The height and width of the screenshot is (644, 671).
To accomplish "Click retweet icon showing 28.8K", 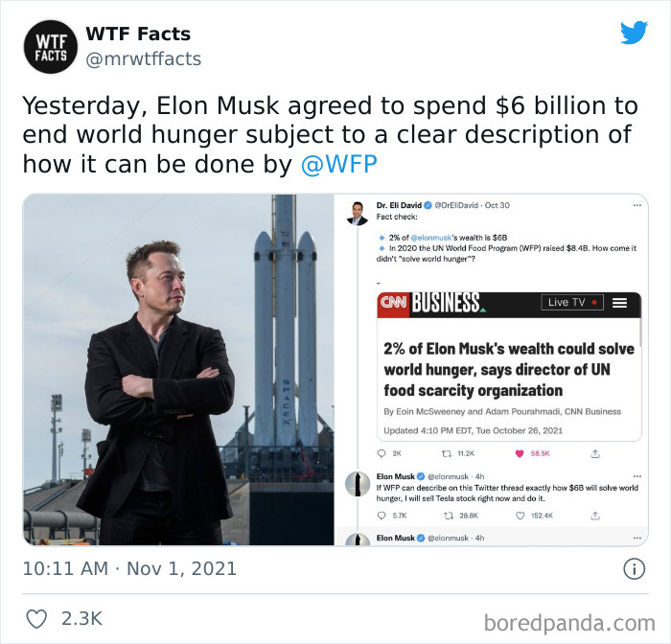I will [449, 516].
